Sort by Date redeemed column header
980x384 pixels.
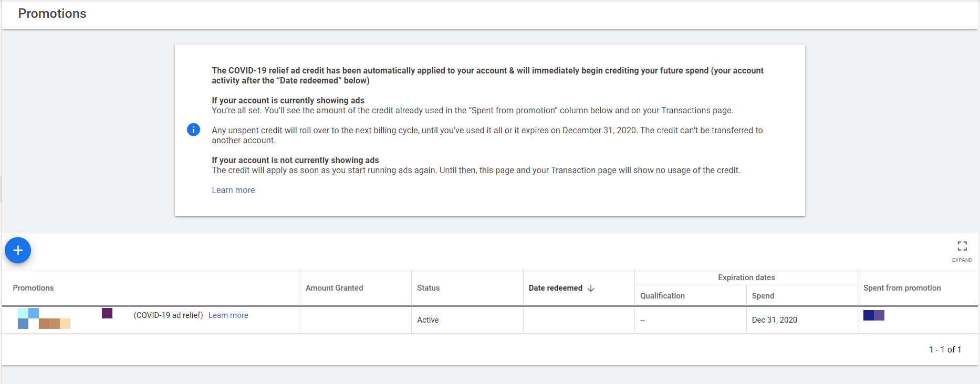click(555, 288)
